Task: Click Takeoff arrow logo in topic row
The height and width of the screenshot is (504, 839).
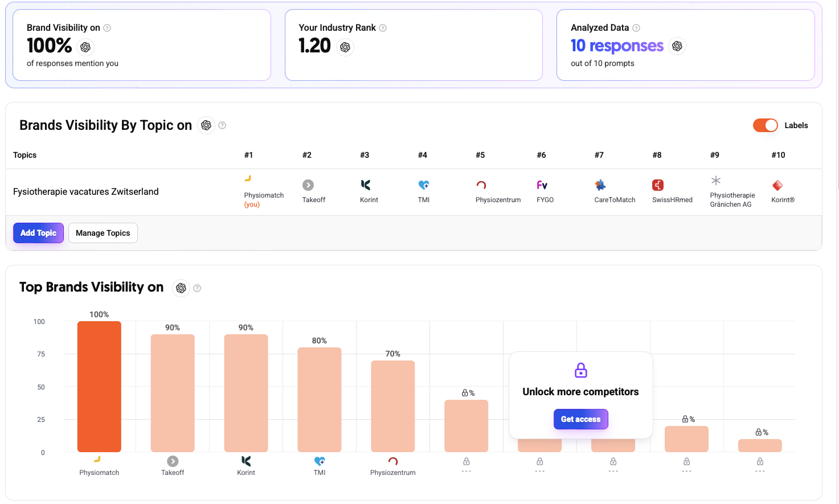Action: pos(308,185)
